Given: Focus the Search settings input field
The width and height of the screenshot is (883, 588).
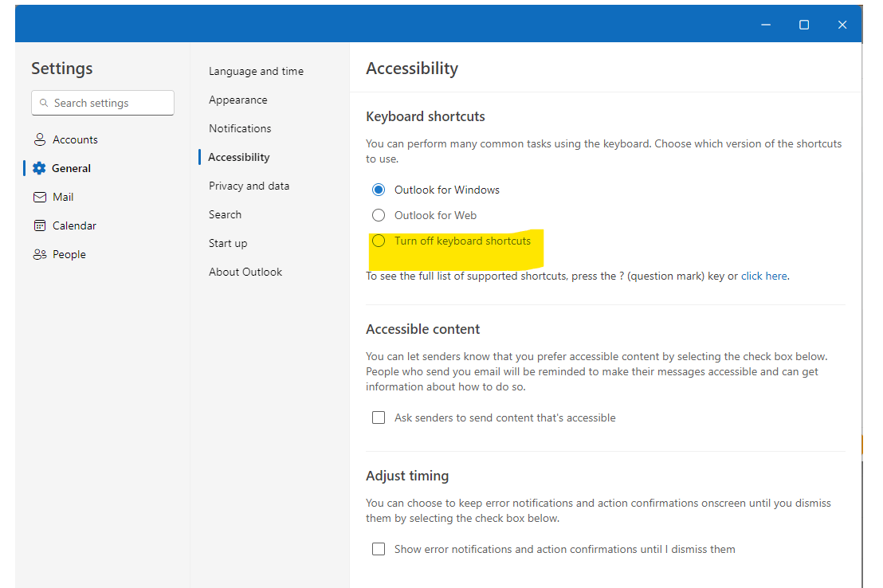Looking at the screenshot, I should 103,103.
